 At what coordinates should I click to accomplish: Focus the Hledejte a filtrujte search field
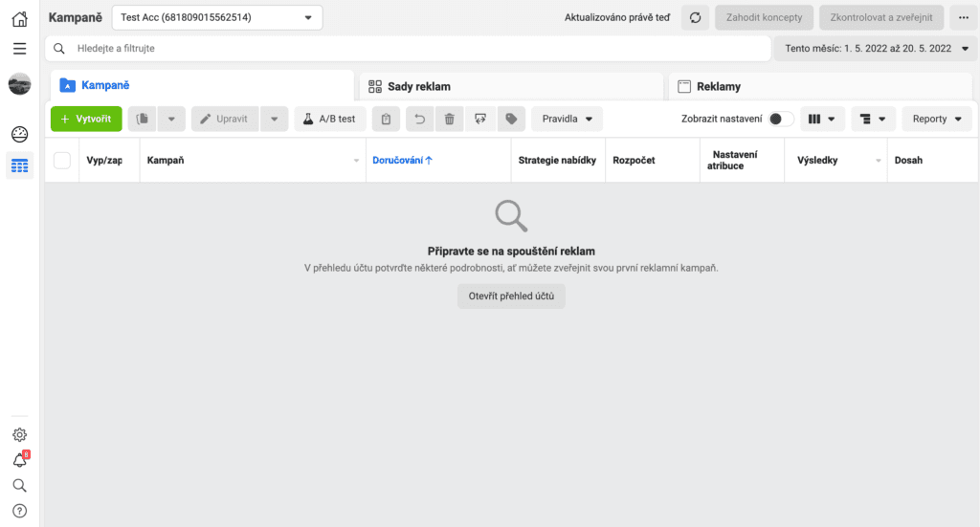(408, 48)
